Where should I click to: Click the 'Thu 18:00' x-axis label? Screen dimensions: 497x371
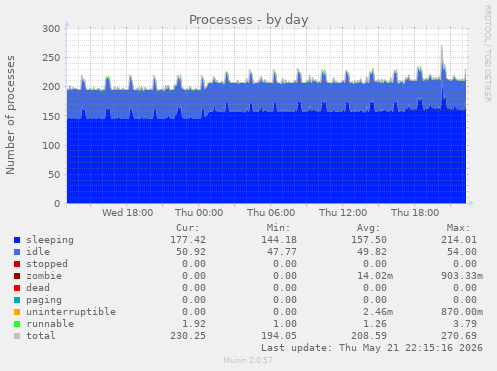tap(415, 213)
